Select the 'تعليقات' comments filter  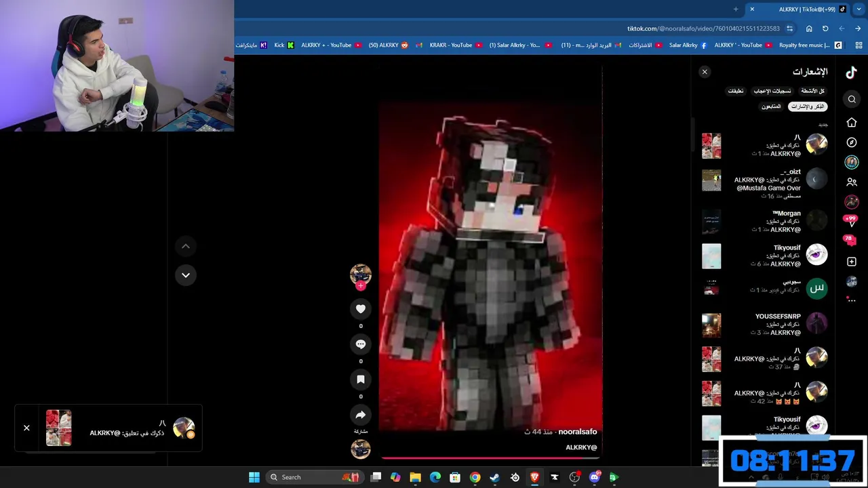click(736, 91)
